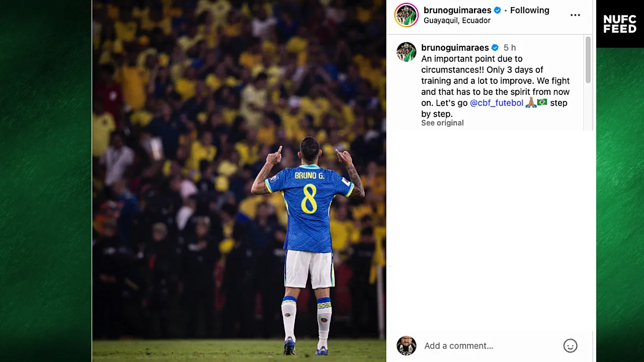This screenshot has height=362, width=644.
Task: Click verified badge beside caption username
Action: coord(495,48)
